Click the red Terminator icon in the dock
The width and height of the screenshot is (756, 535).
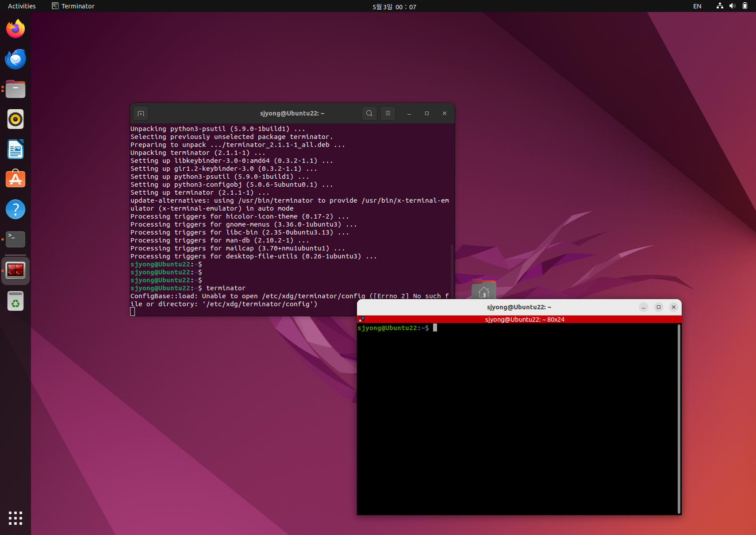click(x=15, y=270)
